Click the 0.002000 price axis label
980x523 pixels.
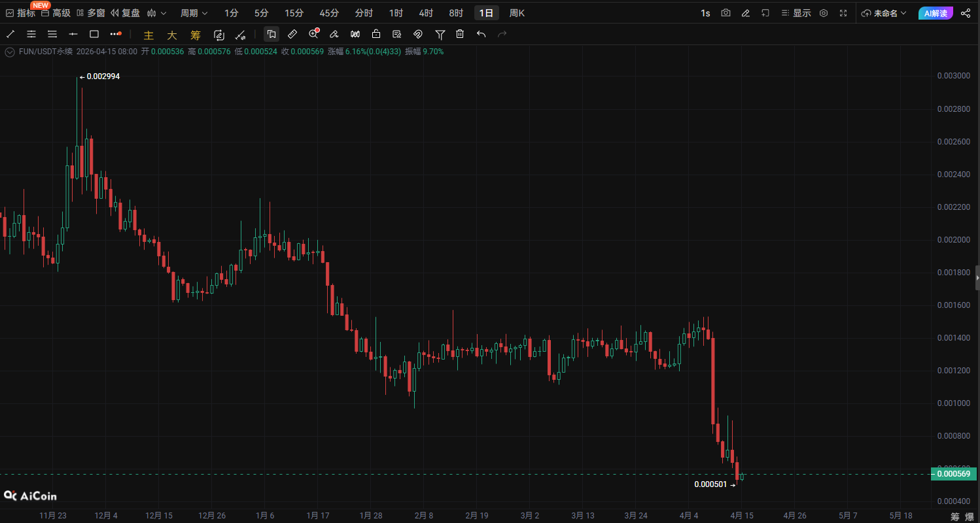(954, 240)
